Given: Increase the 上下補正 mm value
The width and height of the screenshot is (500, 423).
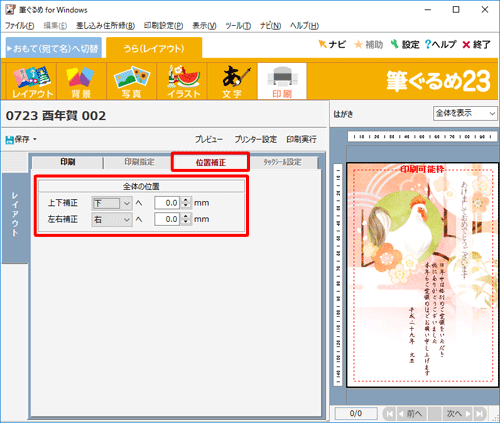Looking at the screenshot, I should click(186, 200).
